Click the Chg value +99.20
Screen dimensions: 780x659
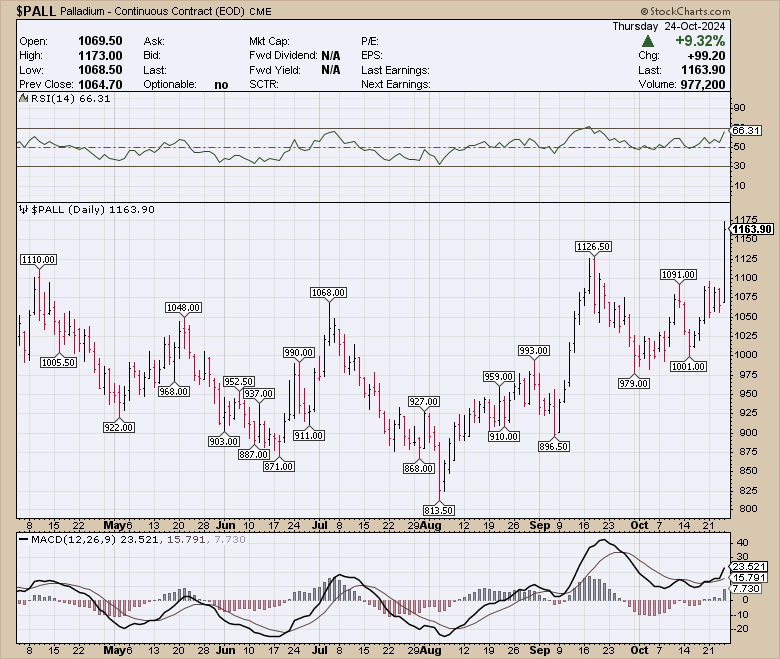coord(706,56)
